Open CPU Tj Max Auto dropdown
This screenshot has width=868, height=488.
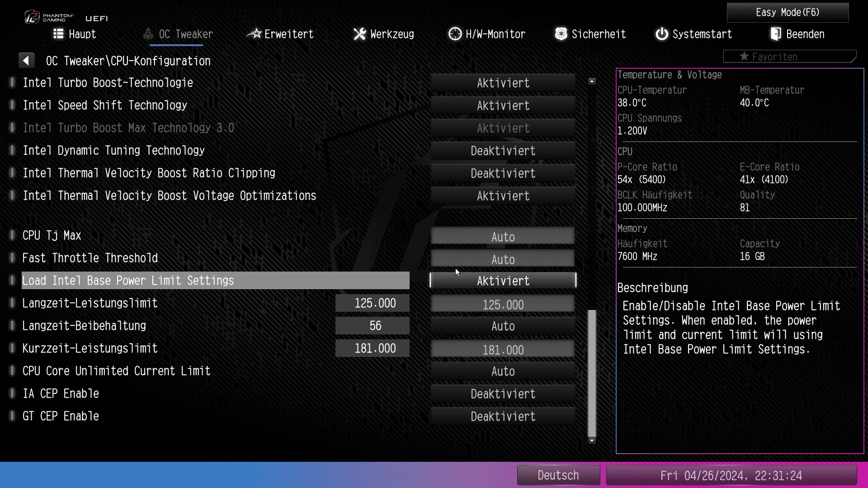(x=503, y=236)
